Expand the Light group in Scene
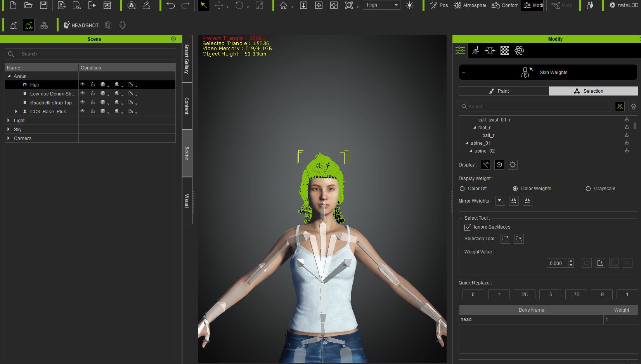Image resolution: width=641 pixels, height=364 pixels. (x=9, y=121)
